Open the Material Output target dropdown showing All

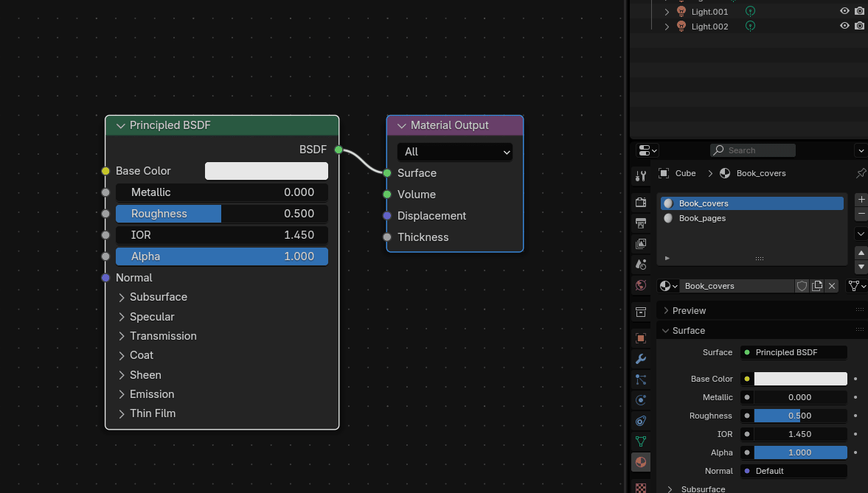(454, 152)
